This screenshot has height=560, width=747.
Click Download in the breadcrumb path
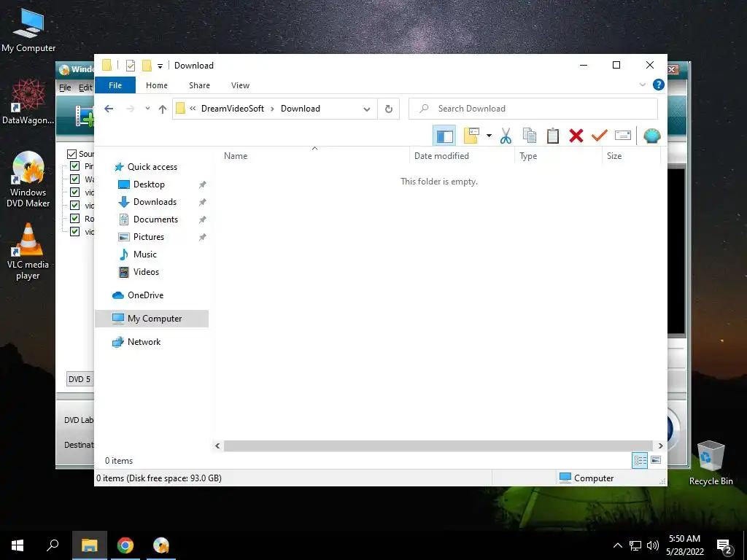coord(300,109)
